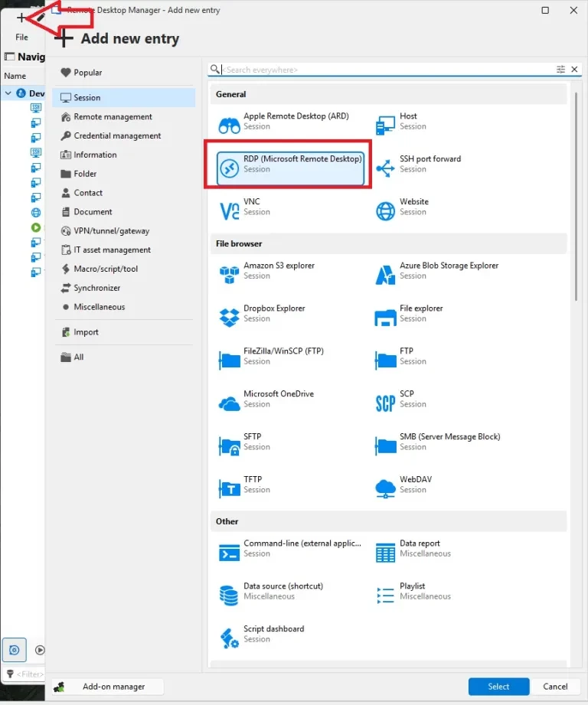The image size is (588, 705).
Task: Clear the search box with X
Action: click(x=574, y=69)
